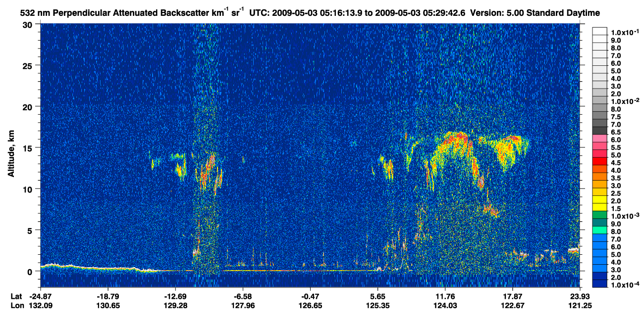Select longitude value 122.67
The width and height of the screenshot is (644, 330).
coord(513,306)
